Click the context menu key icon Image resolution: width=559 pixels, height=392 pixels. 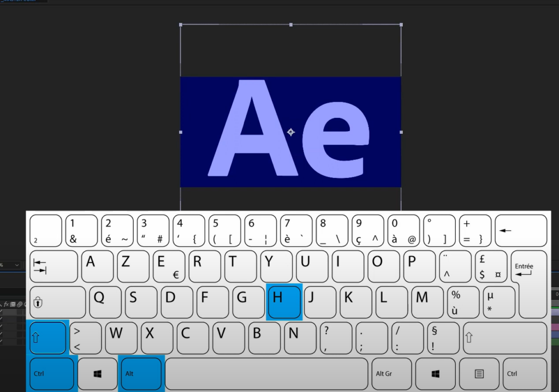click(479, 373)
